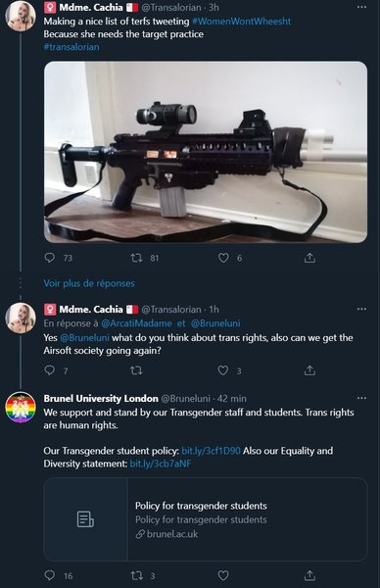Open the bit.ly/3cf1D90 policy link
Viewport: 380px width, 588px height.
(x=211, y=451)
